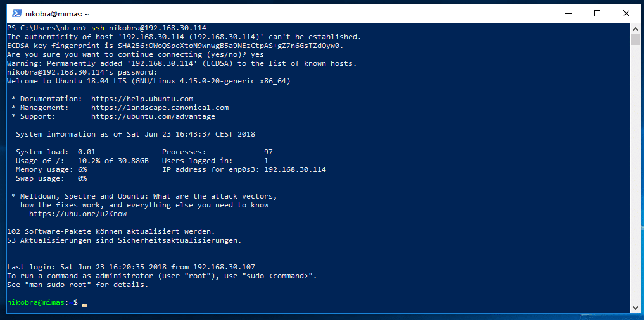The image size is (644, 320).
Task: Click the https://ubuntu.com/advantage URL
Action: 153,116
